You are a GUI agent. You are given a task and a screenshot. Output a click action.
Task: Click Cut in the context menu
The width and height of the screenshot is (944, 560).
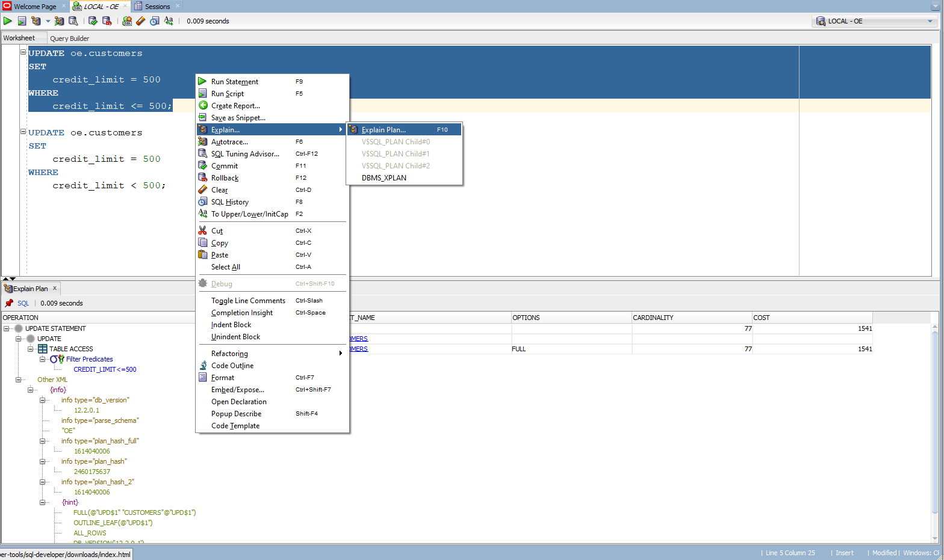273,231
